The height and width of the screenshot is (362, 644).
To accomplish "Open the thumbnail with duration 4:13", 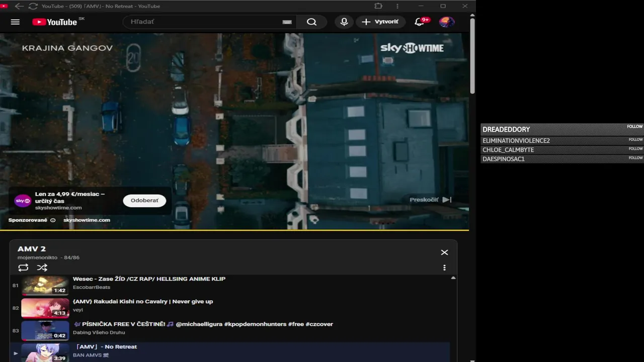I will click(x=45, y=308).
